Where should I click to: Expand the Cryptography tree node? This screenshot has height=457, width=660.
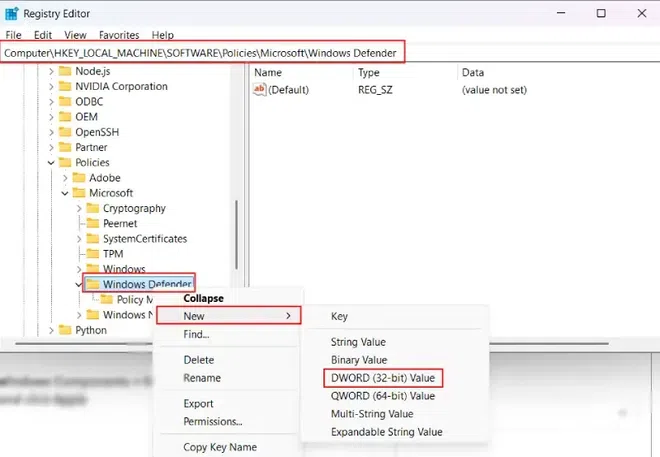point(79,208)
